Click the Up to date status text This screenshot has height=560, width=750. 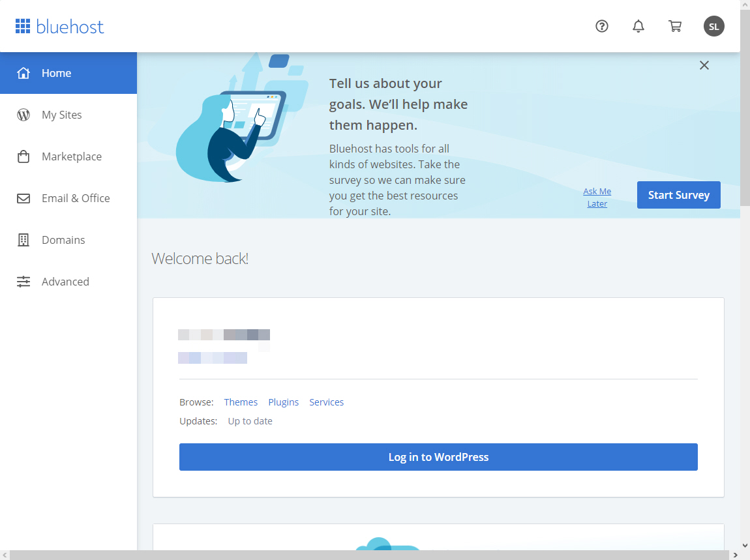(x=250, y=421)
